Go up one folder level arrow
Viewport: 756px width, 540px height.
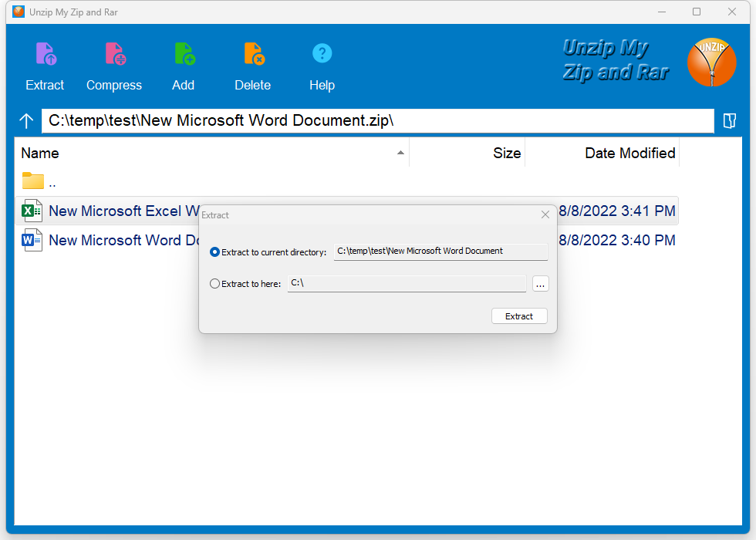click(x=26, y=120)
